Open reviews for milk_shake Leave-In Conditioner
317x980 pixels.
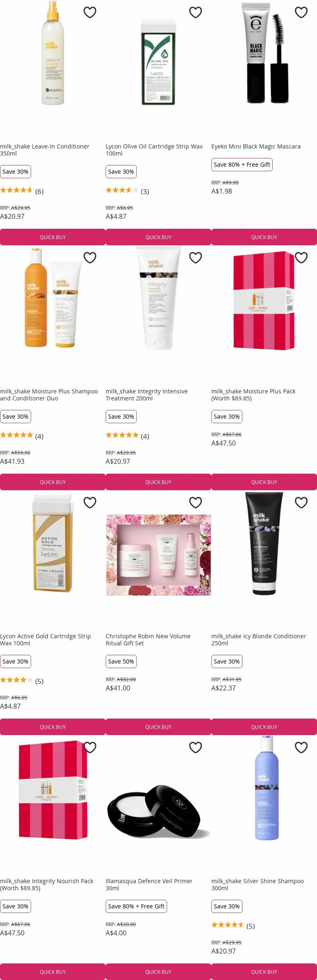coord(22,191)
